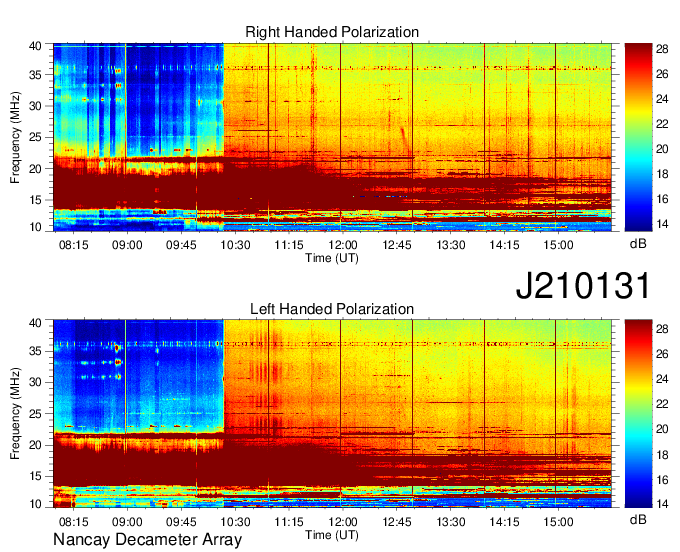
Task: Click the 10:30 time tick on Left Handed plot
Action: (235, 522)
